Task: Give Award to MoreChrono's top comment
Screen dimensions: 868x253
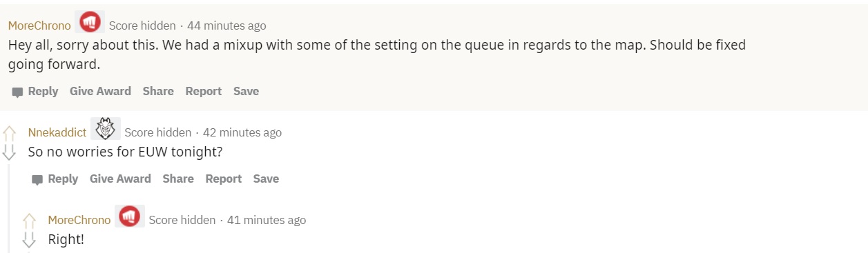Action: tap(100, 91)
